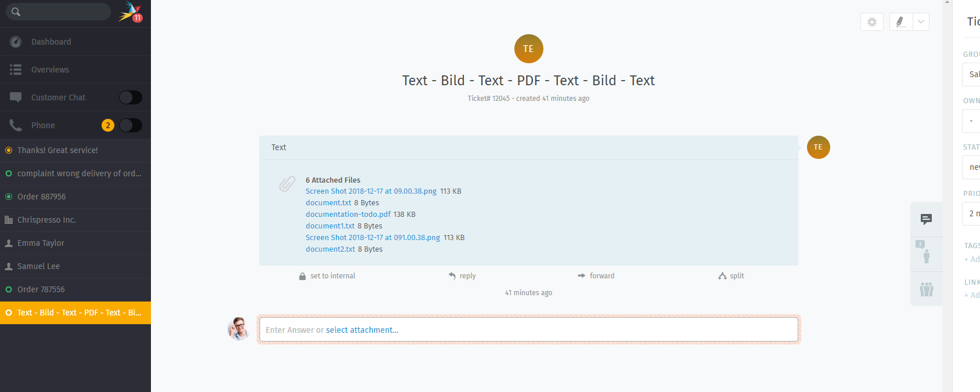
Task: Click the 'reply' action label
Action: click(468, 276)
